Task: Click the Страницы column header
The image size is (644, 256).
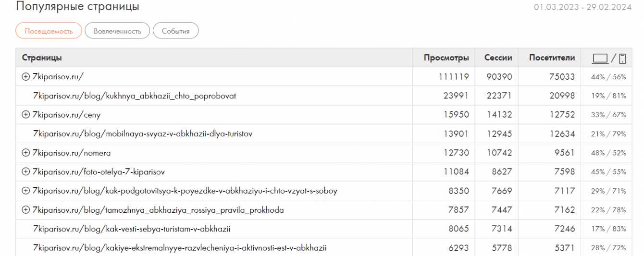Action: pyautogui.click(x=42, y=58)
